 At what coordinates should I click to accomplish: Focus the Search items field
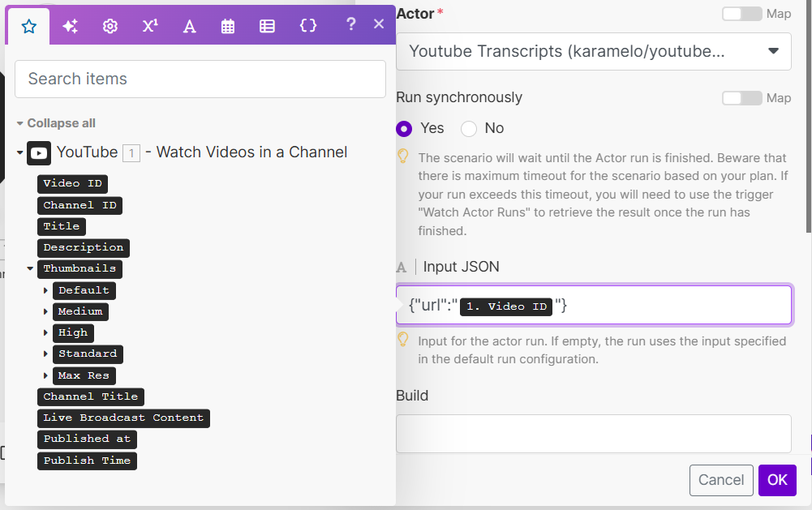200,79
